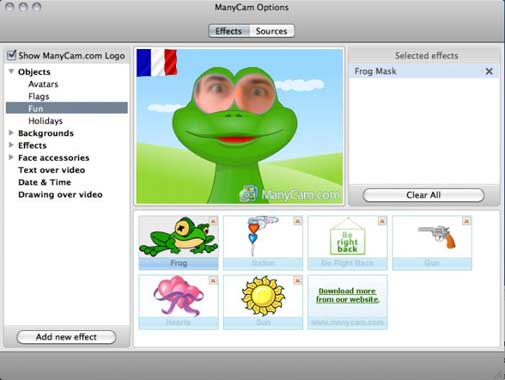Open Flags under Objects
The height and width of the screenshot is (380, 505).
pyautogui.click(x=39, y=96)
